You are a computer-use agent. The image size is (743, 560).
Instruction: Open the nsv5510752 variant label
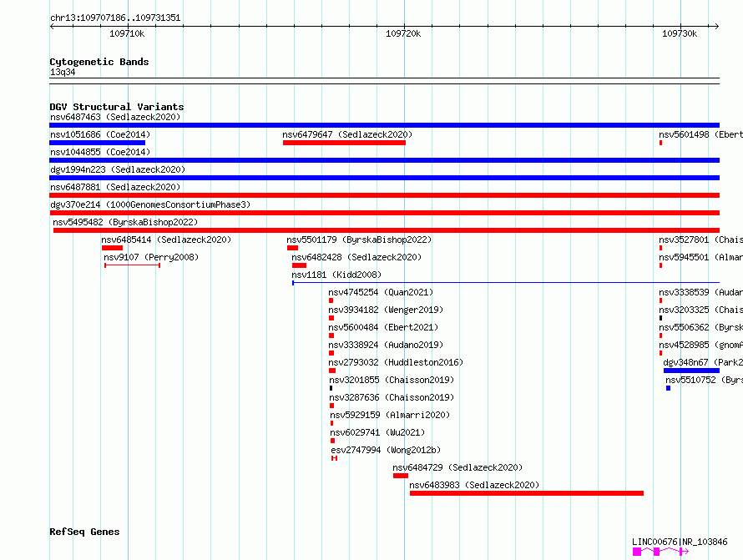pos(704,380)
